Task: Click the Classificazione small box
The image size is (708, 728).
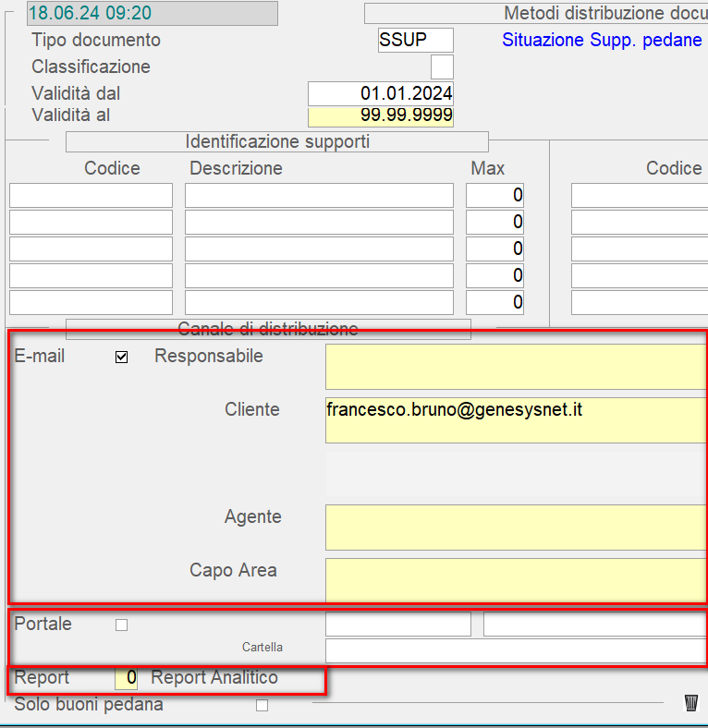Action: pyautogui.click(x=442, y=67)
